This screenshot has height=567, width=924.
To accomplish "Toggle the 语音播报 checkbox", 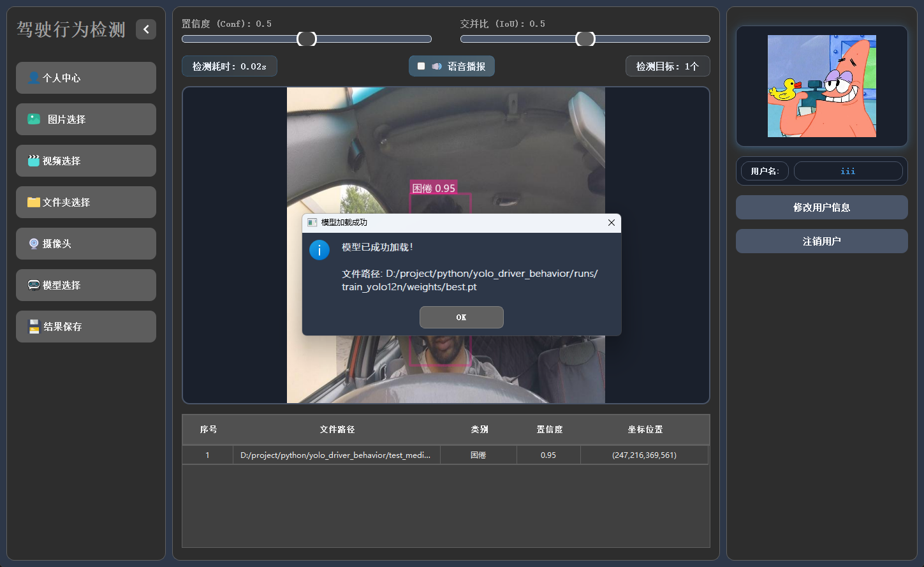I will [x=421, y=66].
